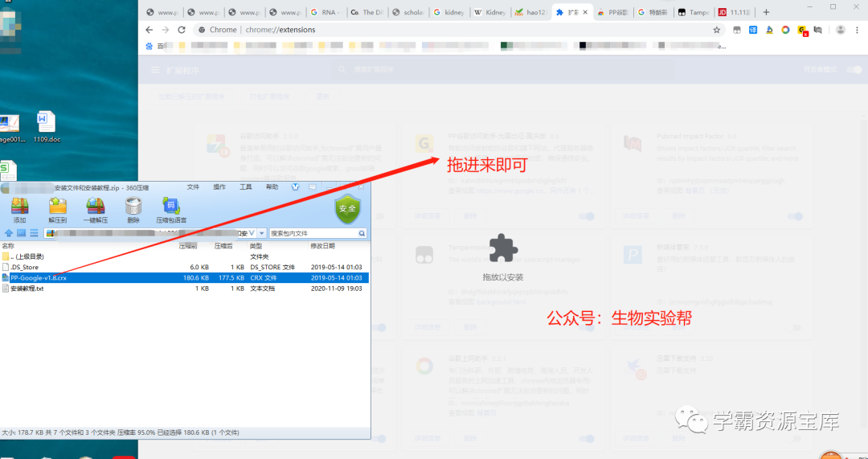The height and width of the screenshot is (459, 868).
Task: Select the .DS_Store file row
Action: coord(184,267)
